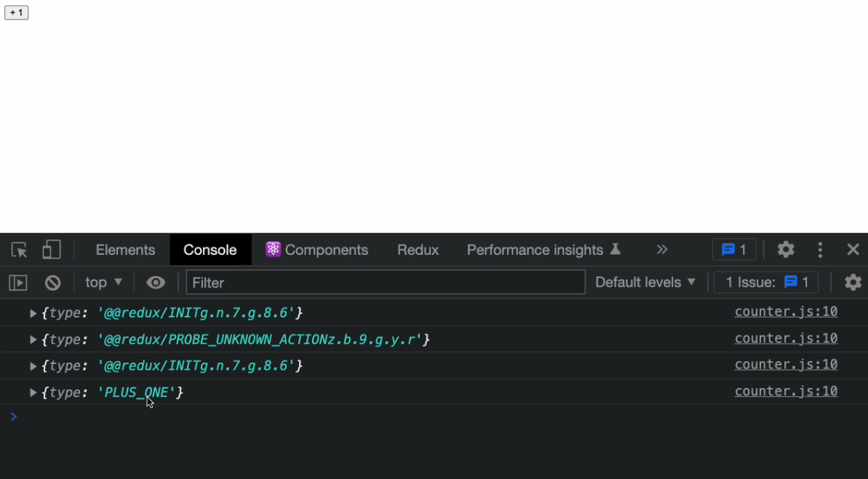Open the 1 Issue button in console toolbar
The width and height of the screenshot is (868, 479).
click(766, 282)
